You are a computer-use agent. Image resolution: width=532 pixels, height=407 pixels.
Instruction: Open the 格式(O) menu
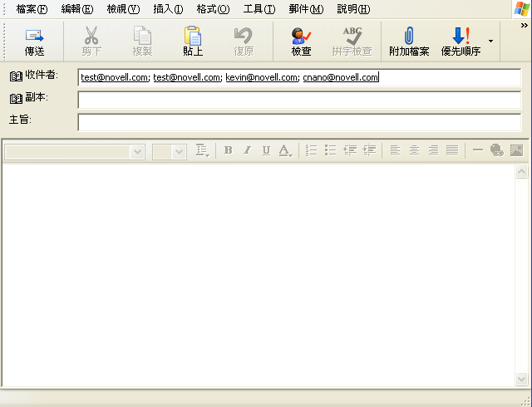(213, 9)
